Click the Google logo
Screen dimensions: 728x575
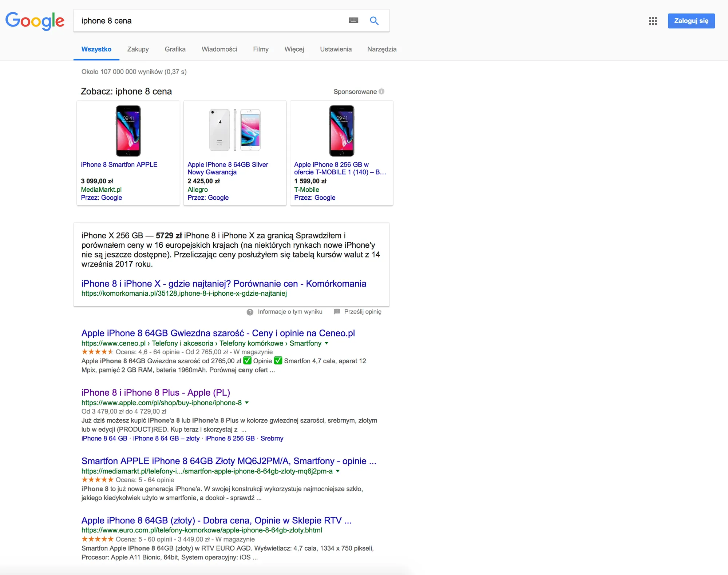pos(35,21)
